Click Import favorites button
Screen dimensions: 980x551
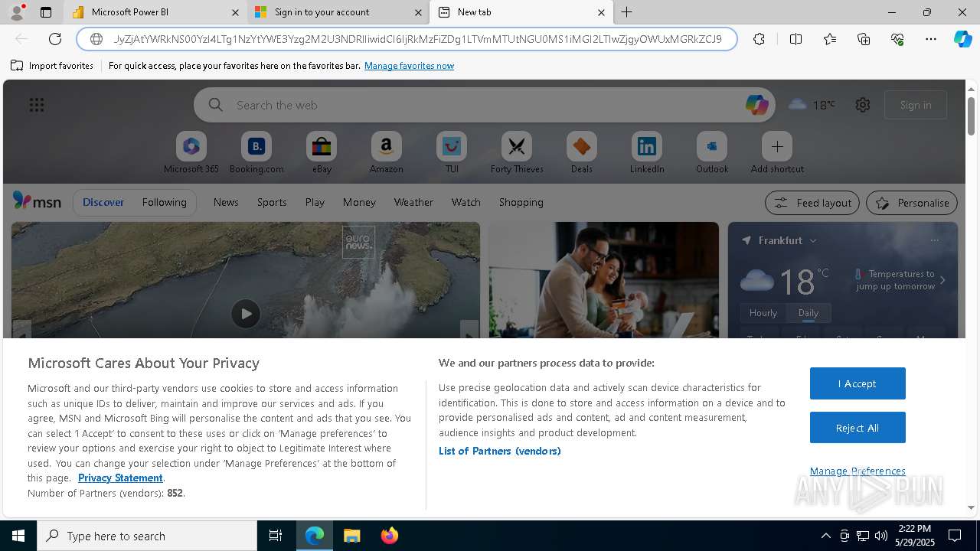tap(52, 66)
